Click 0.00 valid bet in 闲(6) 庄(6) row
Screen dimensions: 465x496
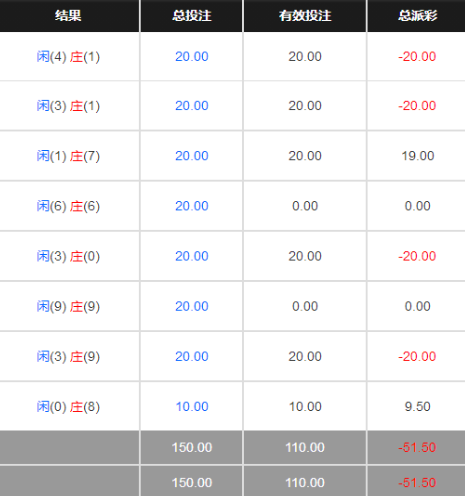305,206
